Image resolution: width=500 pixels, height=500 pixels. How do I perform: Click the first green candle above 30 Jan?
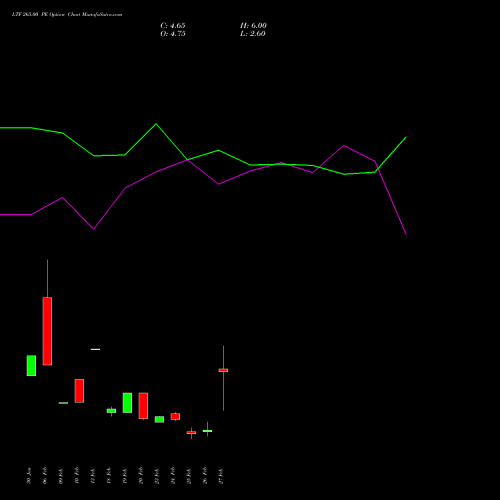[31, 366]
